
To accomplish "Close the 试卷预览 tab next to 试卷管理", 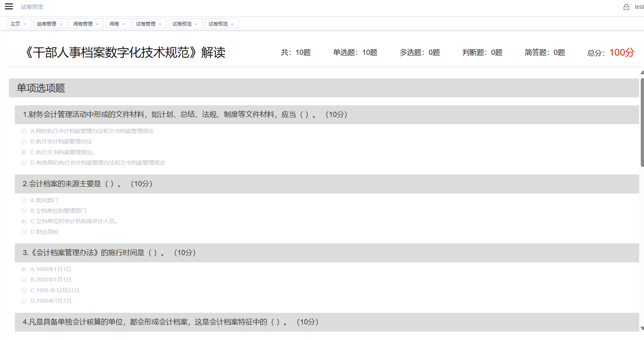I will click(196, 24).
